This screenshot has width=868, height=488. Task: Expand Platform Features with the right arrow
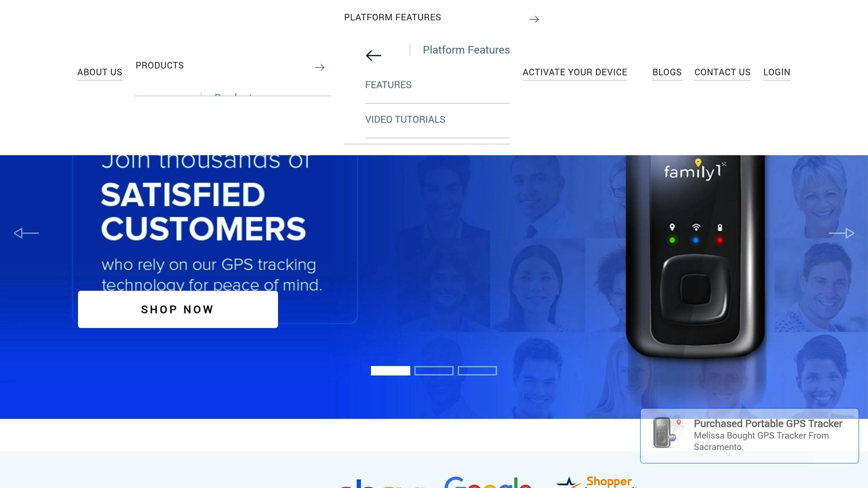point(534,19)
